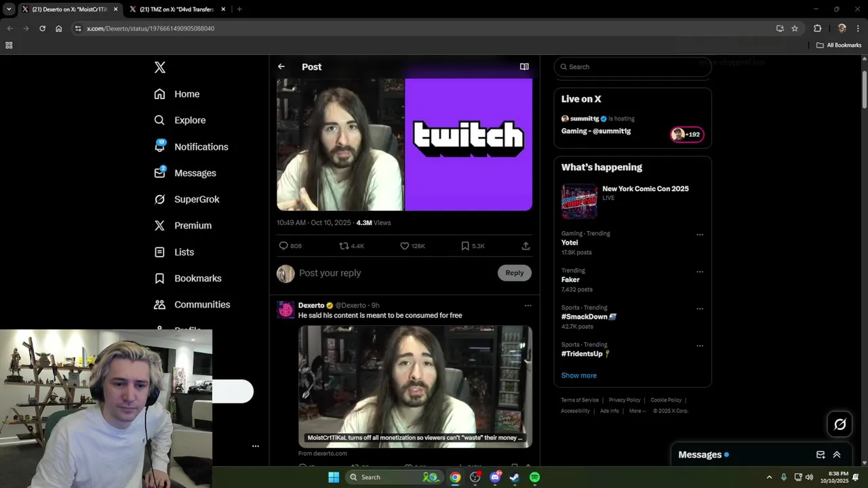
Task: Open the Twitch logo image
Action: pyautogui.click(x=469, y=144)
